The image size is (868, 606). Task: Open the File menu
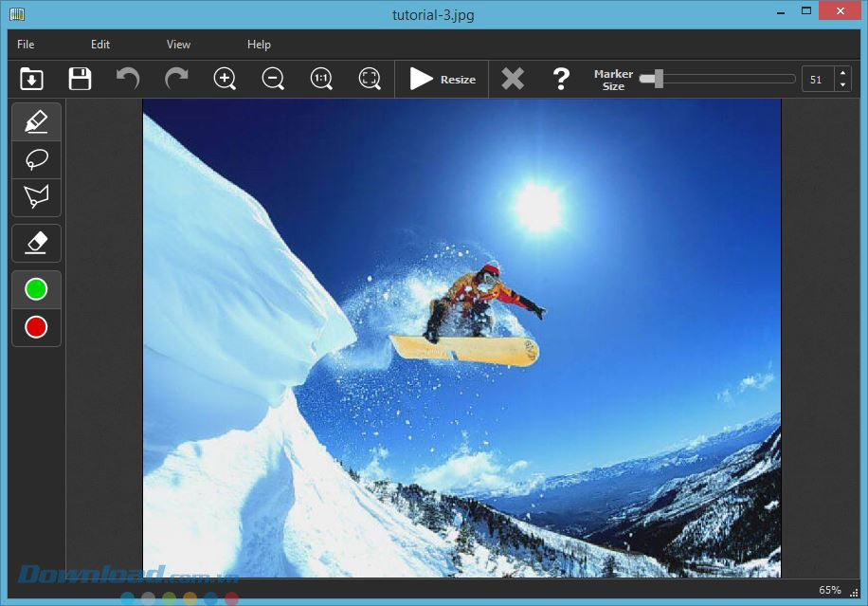coord(26,45)
